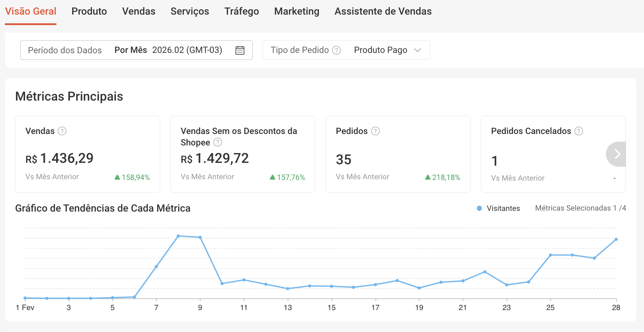Click next arrow to show more metrics
The width and height of the screenshot is (644, 332).
pyautogui.click(x=617, y=154)
